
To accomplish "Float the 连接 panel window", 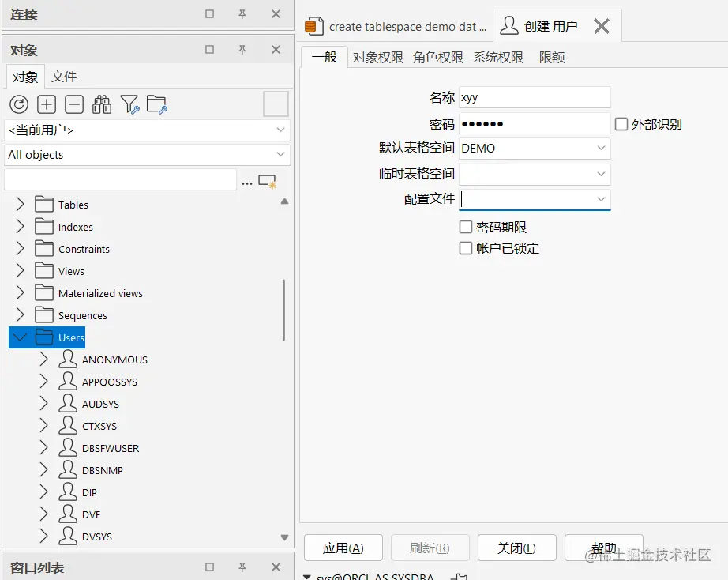I will pos(210,14).
